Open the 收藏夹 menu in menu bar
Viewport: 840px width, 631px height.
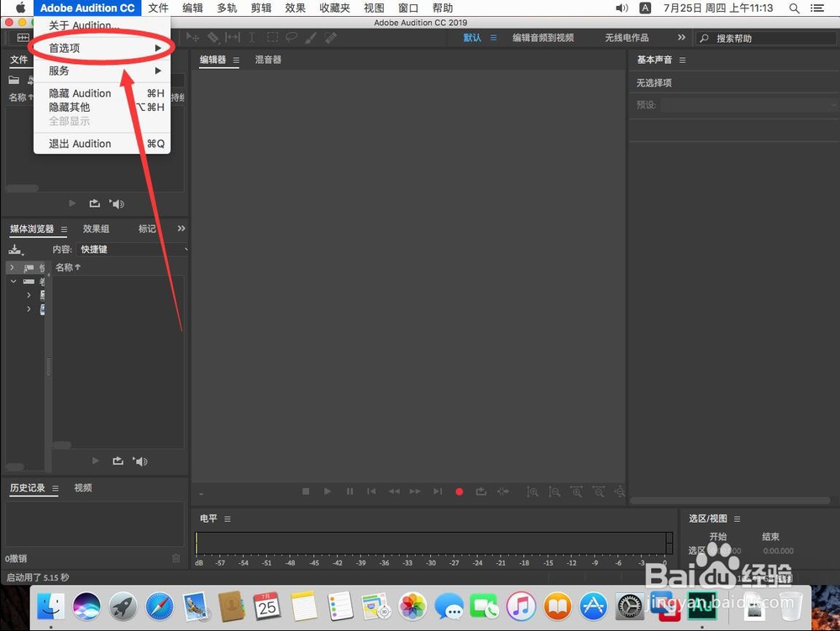click(x=334, y=8)
